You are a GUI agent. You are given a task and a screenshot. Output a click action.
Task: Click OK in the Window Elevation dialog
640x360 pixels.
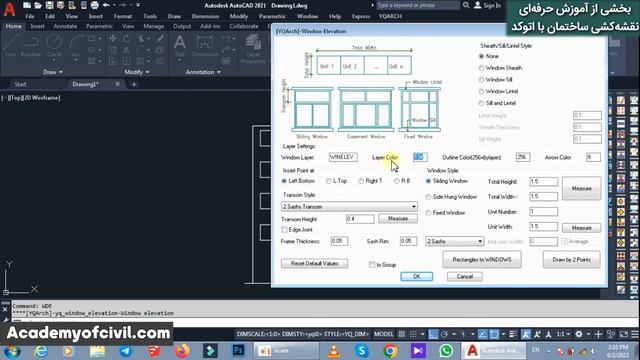click(416, 276)
